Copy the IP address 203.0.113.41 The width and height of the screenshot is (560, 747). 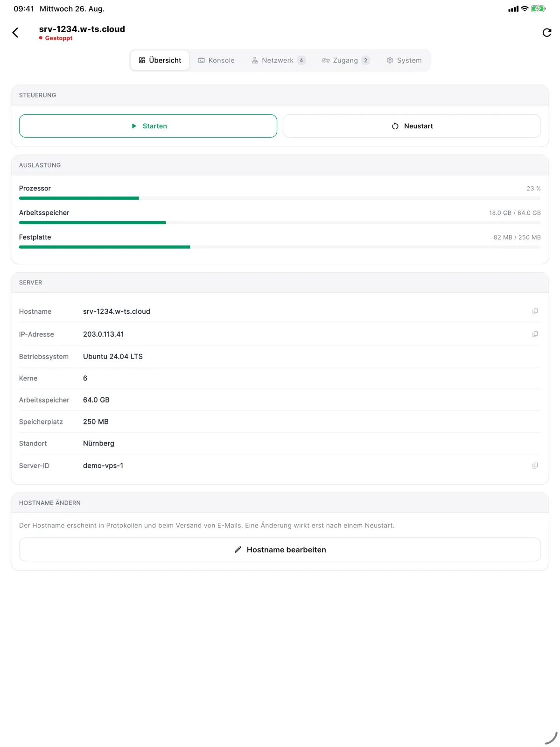[535, 334]
